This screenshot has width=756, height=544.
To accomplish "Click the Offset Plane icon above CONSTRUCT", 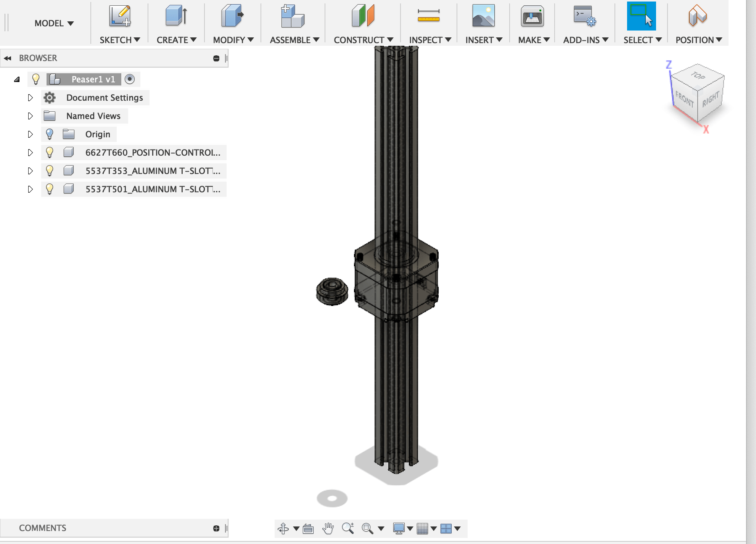I will pyautogui.click(x=363, y=16).
